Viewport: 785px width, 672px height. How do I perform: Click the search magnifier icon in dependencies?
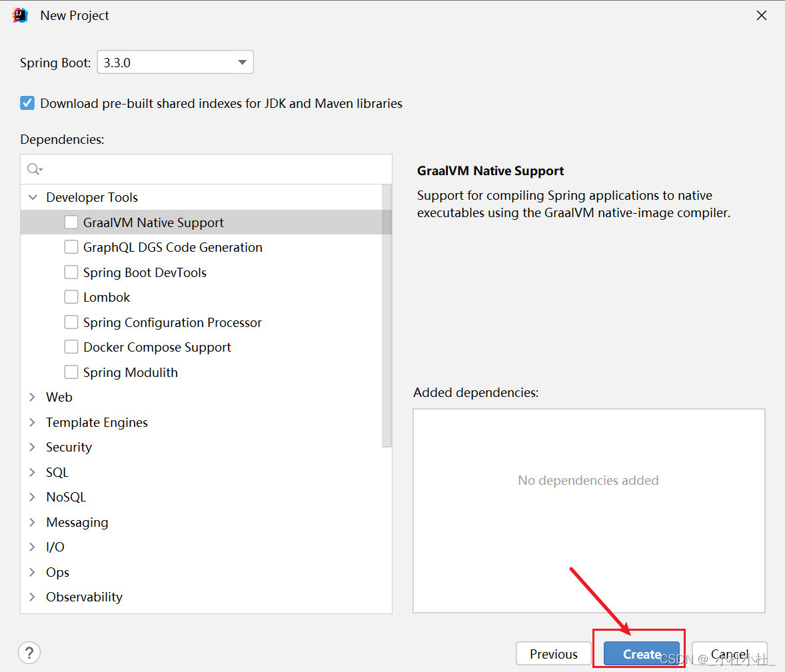click(x=35, y=169)
